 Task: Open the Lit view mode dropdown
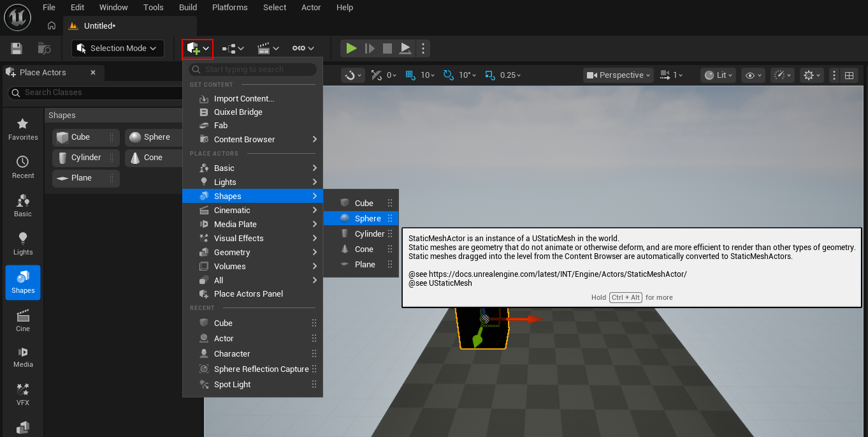(718, 75)
